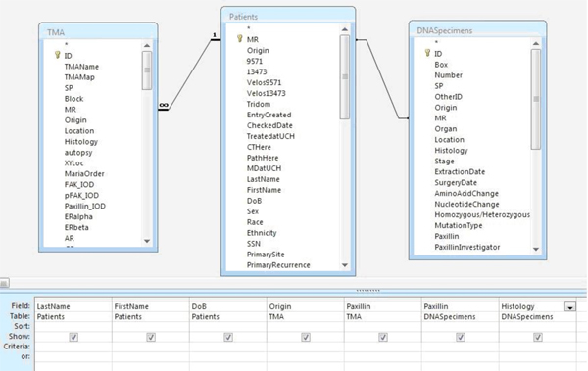Select the AminoAcidChange field in DNASpecimens
This screenshot has height=371, width=588.
tap(466, 194)
